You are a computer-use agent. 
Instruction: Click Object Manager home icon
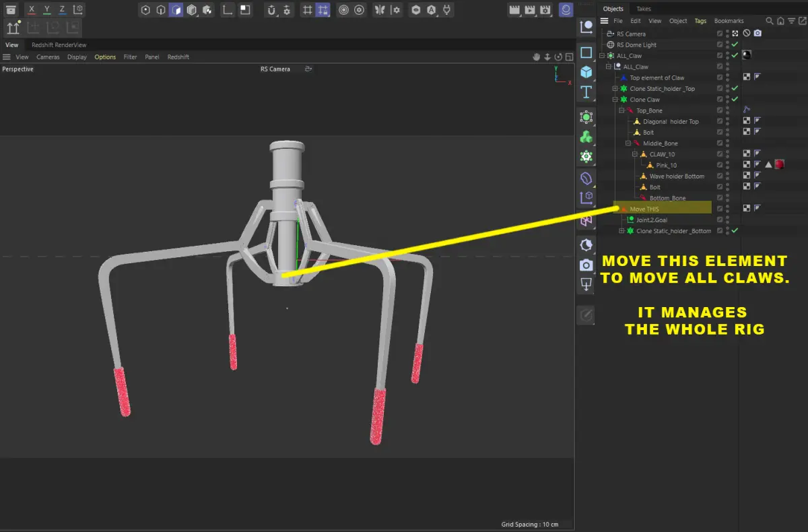click(x=779, y=21)
